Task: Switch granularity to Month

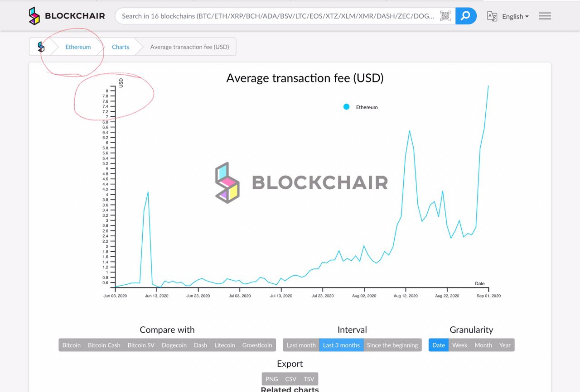Action: (483, 345)
